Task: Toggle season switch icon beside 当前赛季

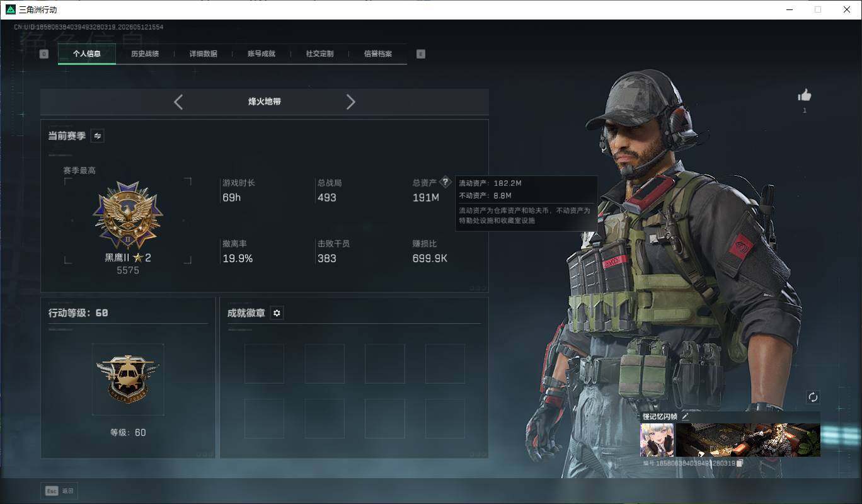Action: pyautogui.click(x=98, y=135)
